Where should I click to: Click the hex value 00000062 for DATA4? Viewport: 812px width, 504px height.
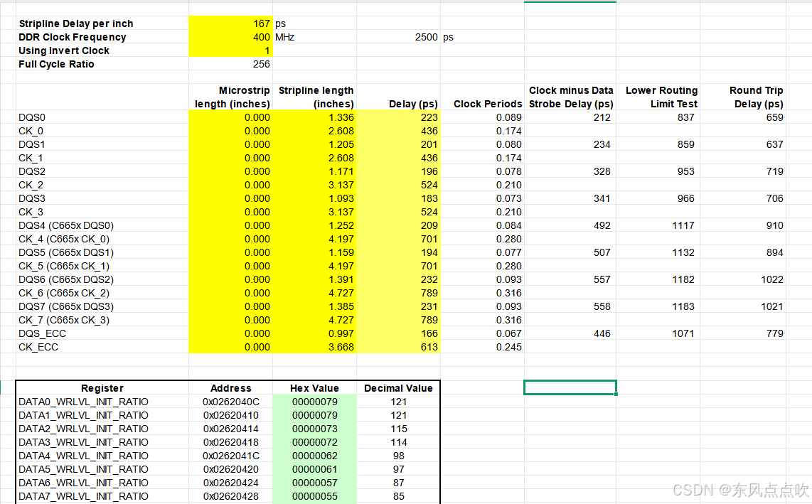pos(314,456)
